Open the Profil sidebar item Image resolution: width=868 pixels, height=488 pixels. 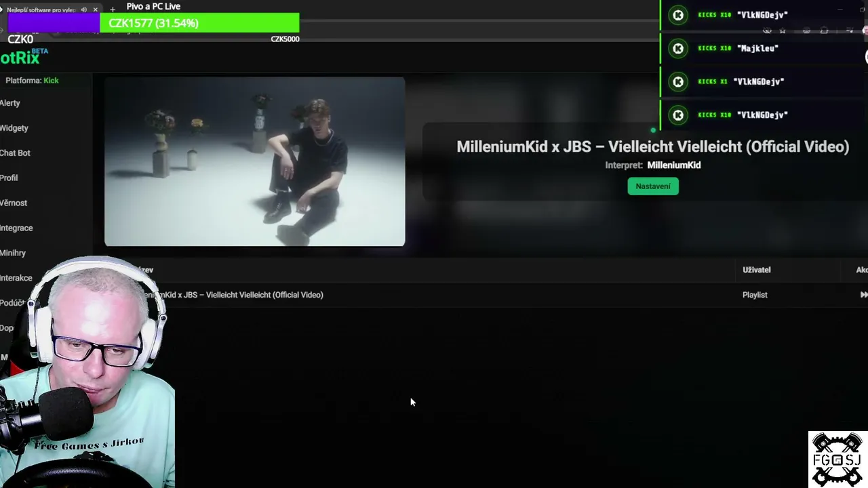9,178
